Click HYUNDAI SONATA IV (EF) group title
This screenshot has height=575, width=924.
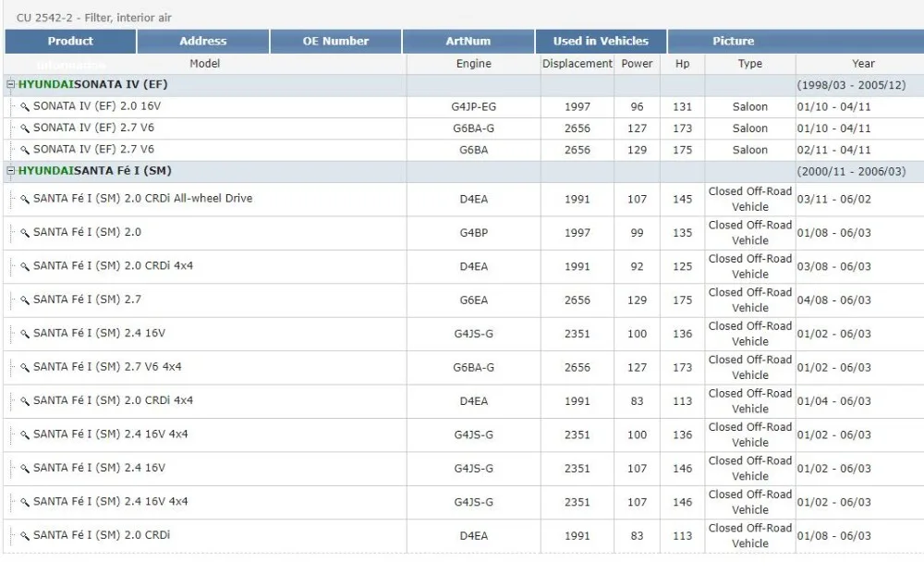click(92, 84)
